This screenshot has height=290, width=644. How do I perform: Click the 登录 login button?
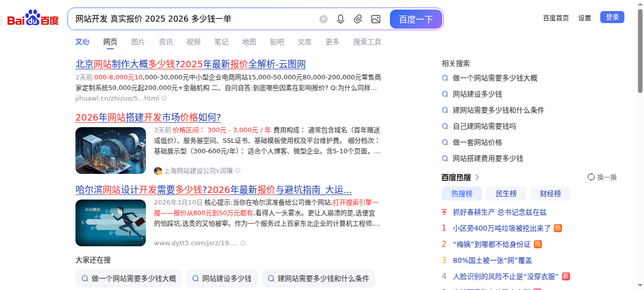pyautogui.click(x=612, y=17)
